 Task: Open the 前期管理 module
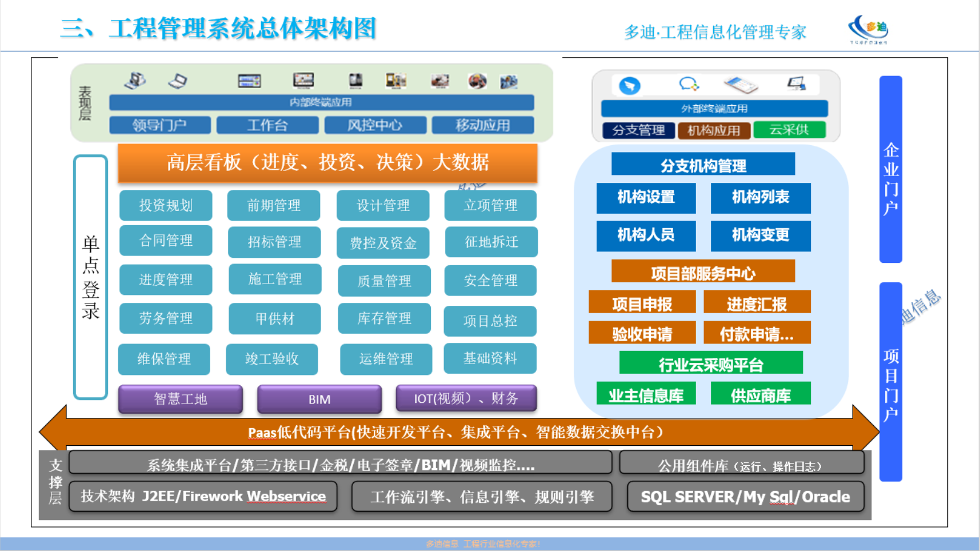point(274,206)
